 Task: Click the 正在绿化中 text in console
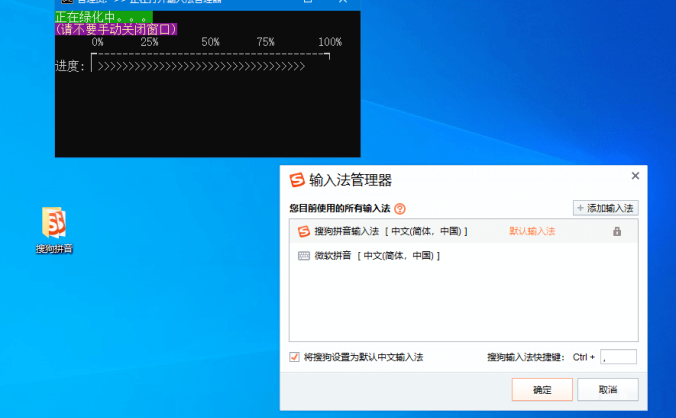103,17
